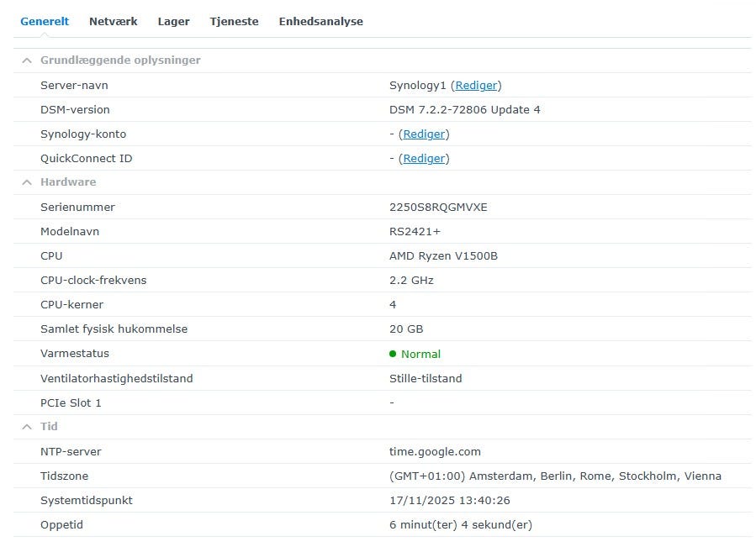Click the CPU-kerner label
Screen dimensions: 756x547
tap(71, 305)
